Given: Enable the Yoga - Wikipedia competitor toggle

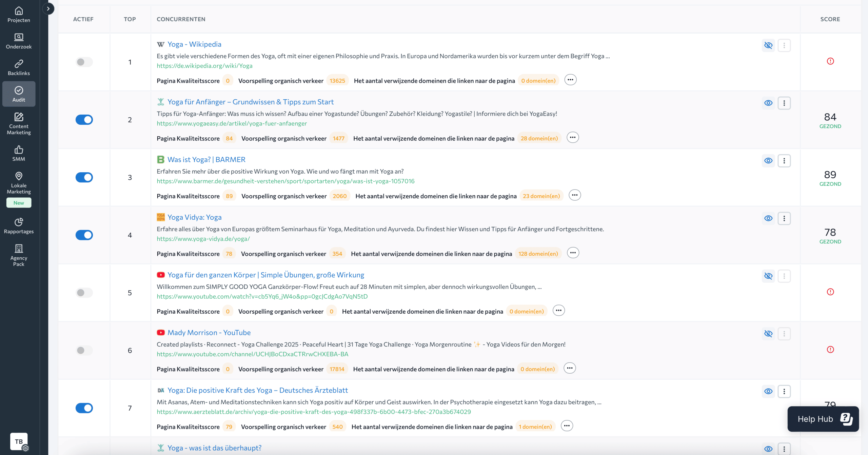Looking at the screenshot, I should click(84, 62).
